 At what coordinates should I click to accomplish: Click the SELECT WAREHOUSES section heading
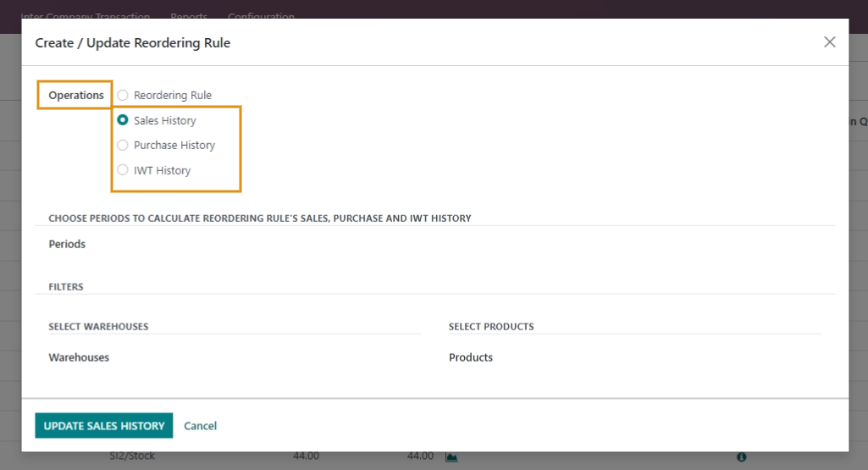98,327
